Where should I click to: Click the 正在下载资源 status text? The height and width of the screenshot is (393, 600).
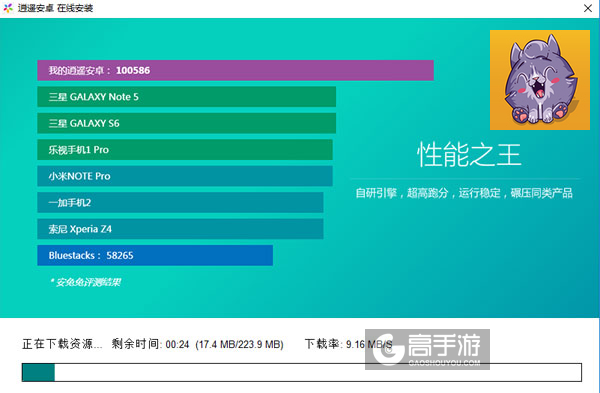62,344
